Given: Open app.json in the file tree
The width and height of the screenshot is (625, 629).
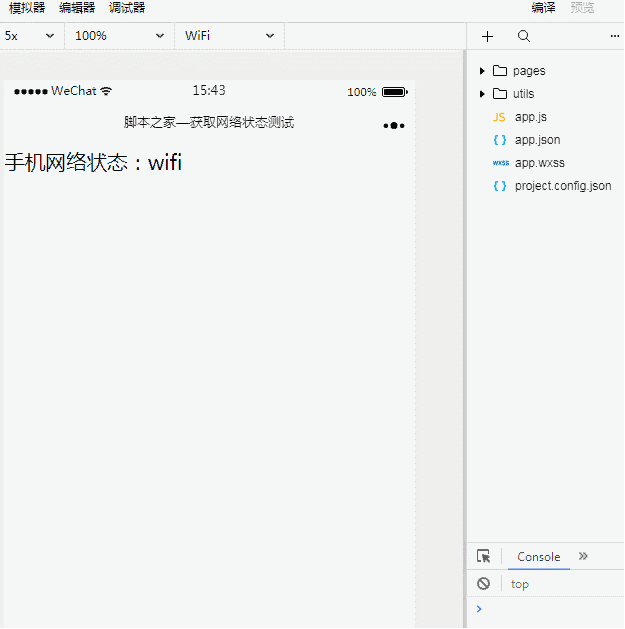Looking at the screenshot, I should point(537,140).
